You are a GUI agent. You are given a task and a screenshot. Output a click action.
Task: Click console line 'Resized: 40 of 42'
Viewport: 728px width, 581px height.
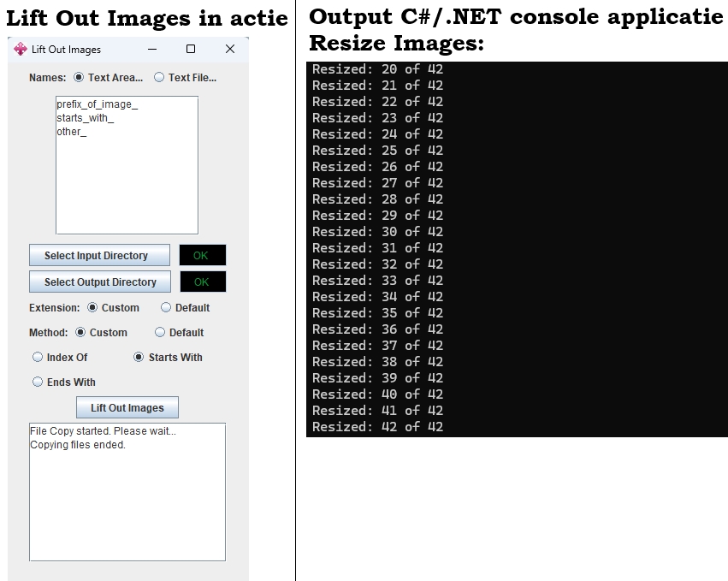377,394
